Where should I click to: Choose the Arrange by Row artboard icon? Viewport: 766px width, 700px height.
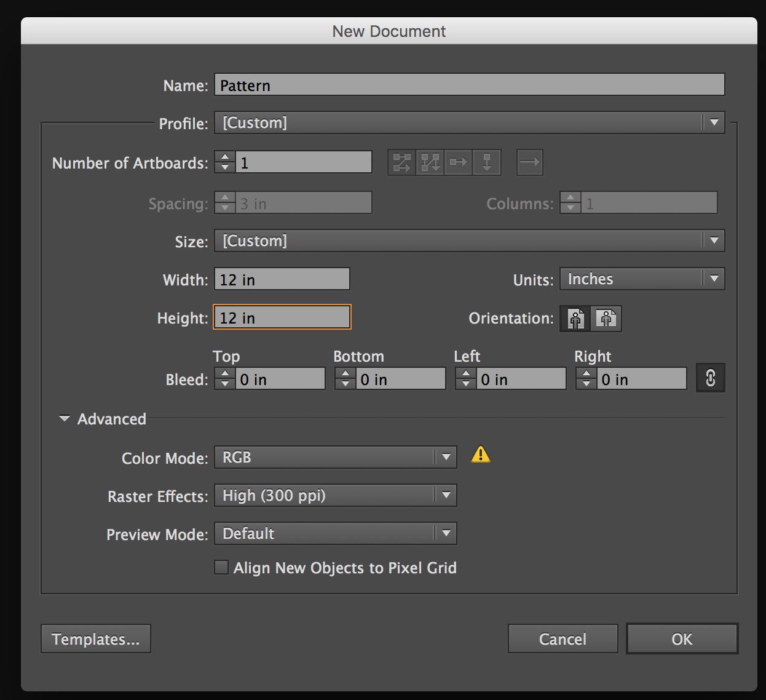[458, 163]
